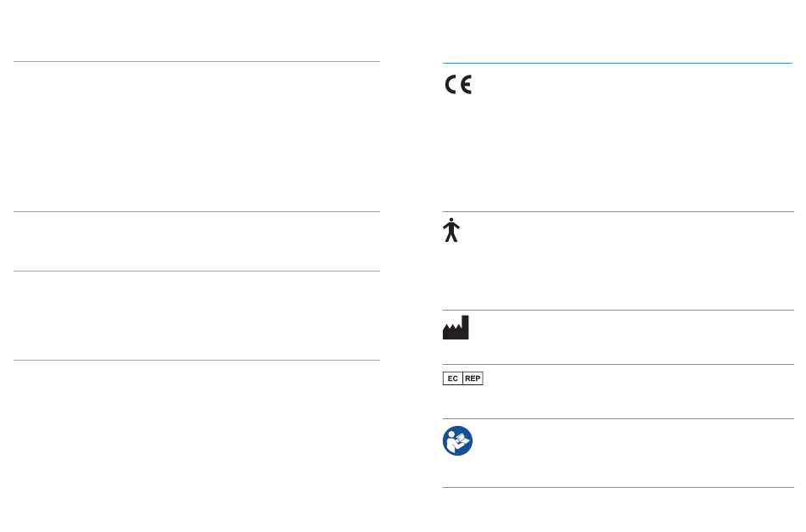Click the CE conformity mark symbol
The height and width of the screenshot is (532, 806).
[458, 85]
